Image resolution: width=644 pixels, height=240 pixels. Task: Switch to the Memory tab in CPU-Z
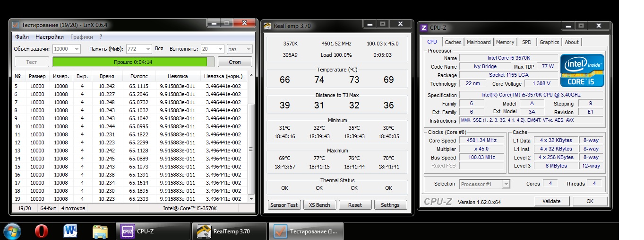(x=505, y=42)
